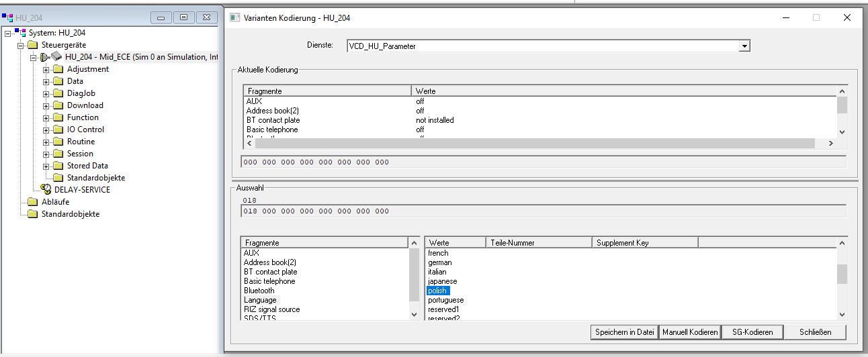Viewport: 868px width, 357px height.
Task: Click the Session folder icon
Action: [x=57, y=154]
